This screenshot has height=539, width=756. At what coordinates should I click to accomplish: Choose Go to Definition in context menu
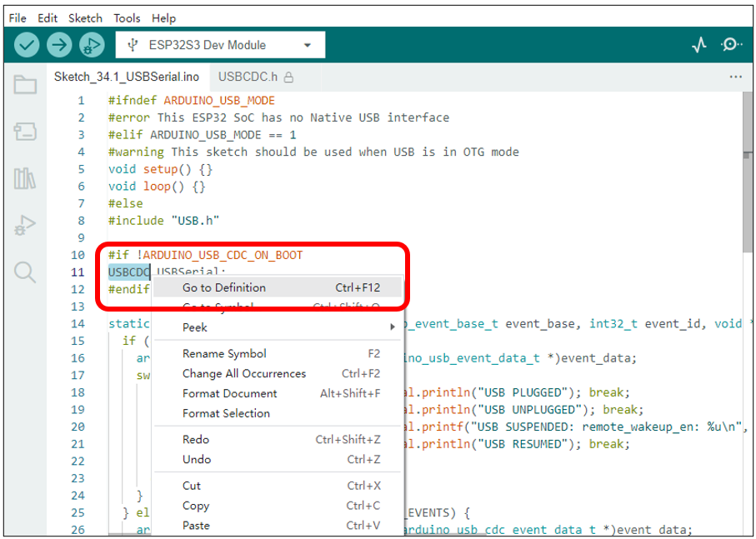pos(278,287)
